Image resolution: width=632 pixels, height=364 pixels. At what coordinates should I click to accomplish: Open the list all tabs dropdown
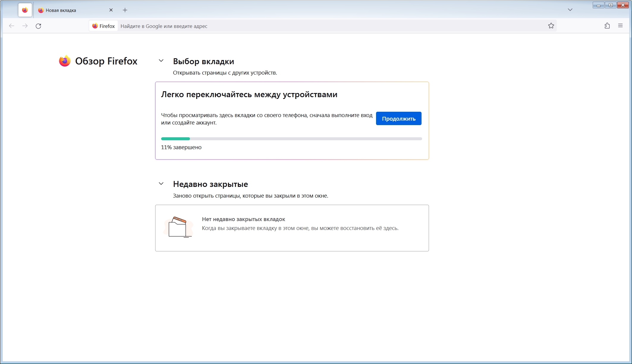coord(570,10)
